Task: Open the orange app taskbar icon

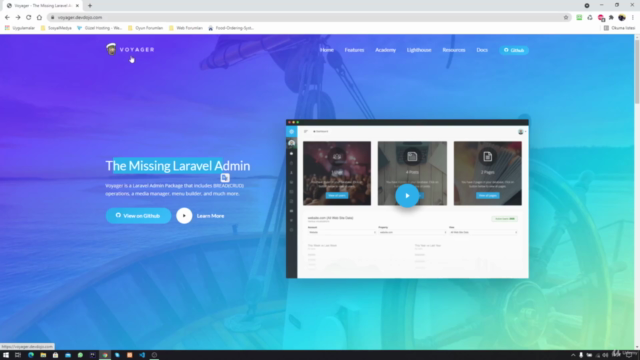Action: 129,355
